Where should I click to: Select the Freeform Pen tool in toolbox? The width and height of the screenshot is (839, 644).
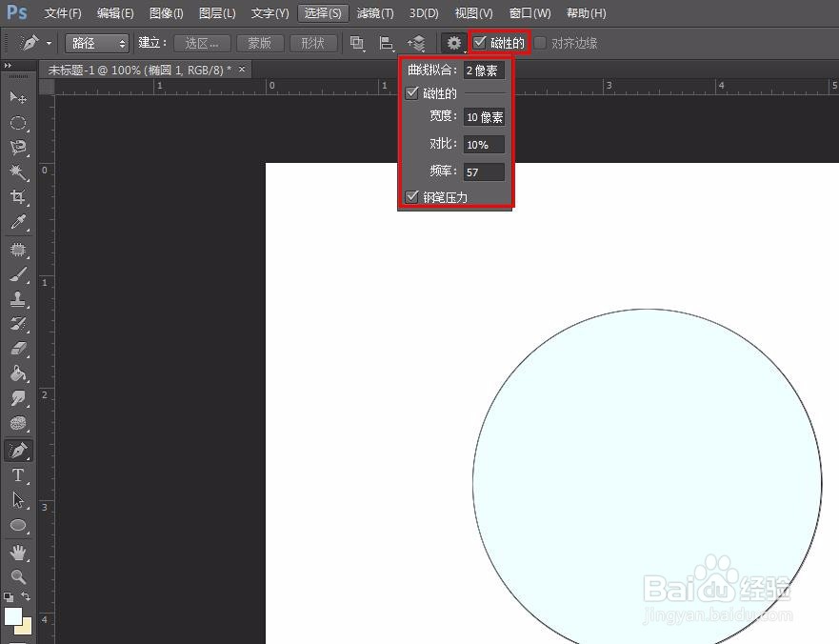click(x=18, y=451)
